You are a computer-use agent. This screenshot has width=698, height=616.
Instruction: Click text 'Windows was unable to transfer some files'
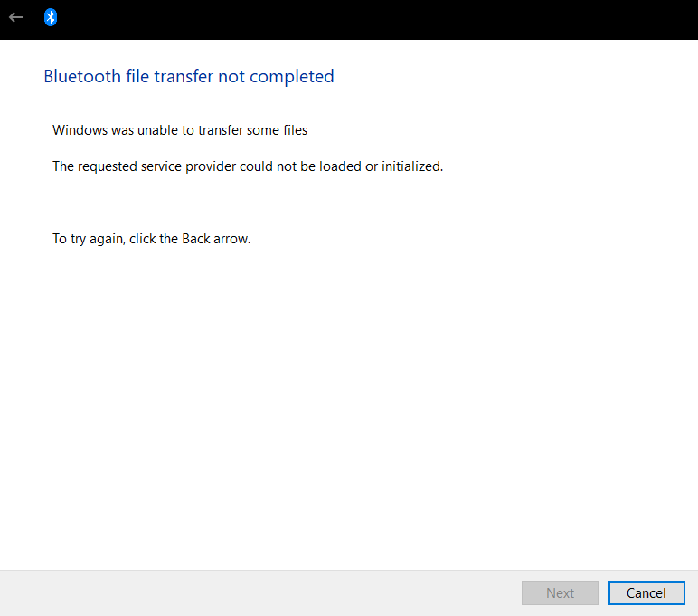pos(180,130)
